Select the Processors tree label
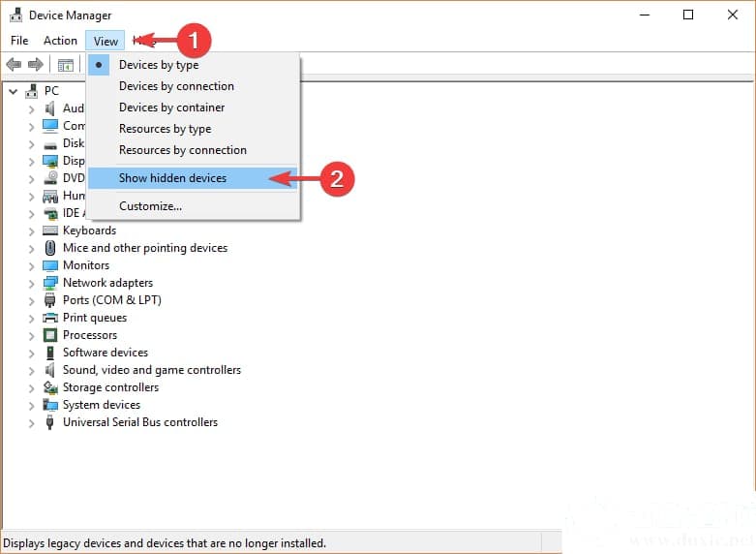This screenshot has width=756, height=554. pos(90,335)
